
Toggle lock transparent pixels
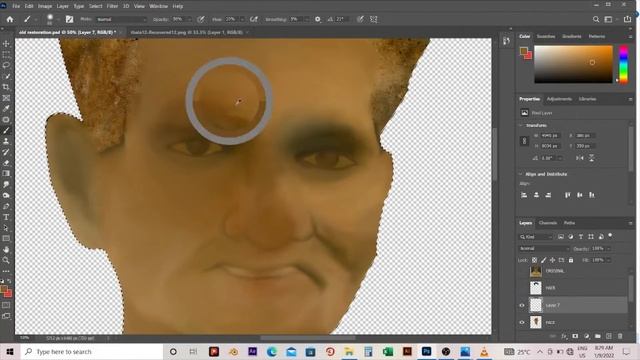coord(534,260)
